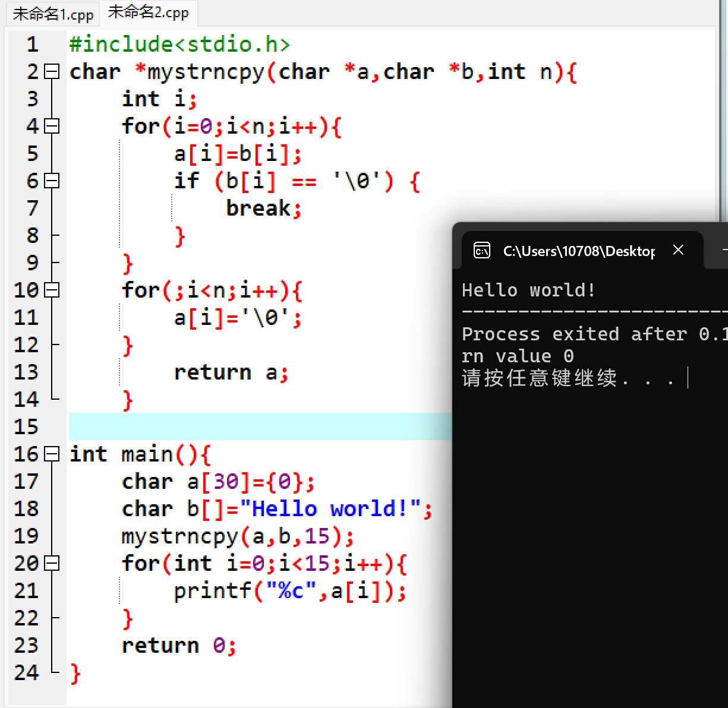Click the 'char a[30]={0};' declaration
728x708 pixels.
pyautogui.click(x=218, y=482)
